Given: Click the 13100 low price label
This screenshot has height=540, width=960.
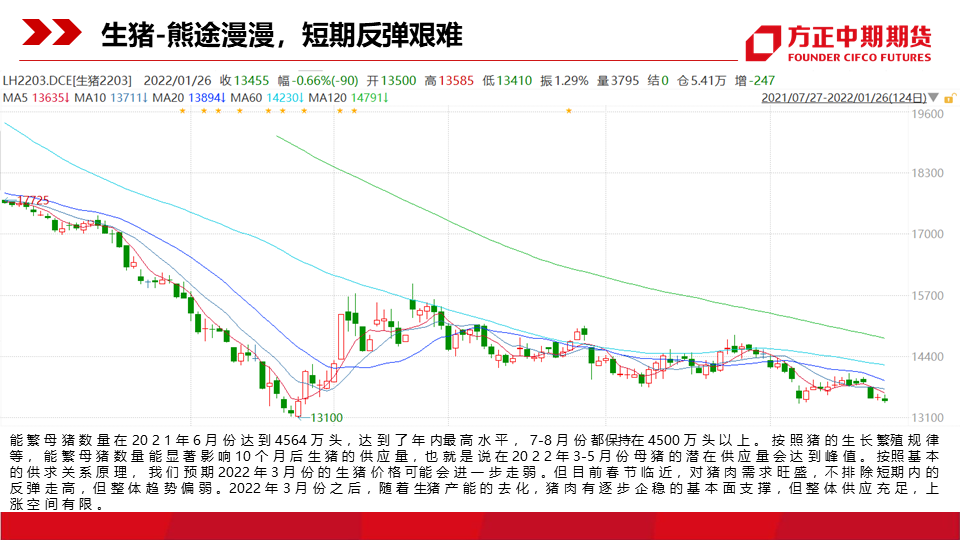Looking at the screenshot, I should (x=326, y=417).
